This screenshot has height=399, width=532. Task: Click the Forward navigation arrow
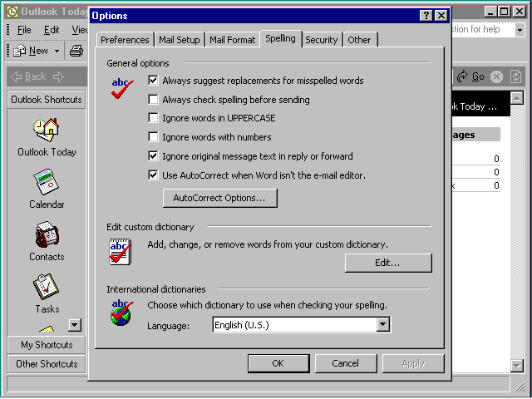tap(58, 76)
